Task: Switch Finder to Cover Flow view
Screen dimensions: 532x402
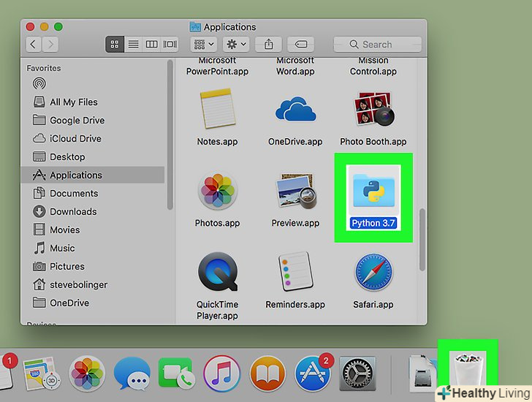Action: (170, 45)
